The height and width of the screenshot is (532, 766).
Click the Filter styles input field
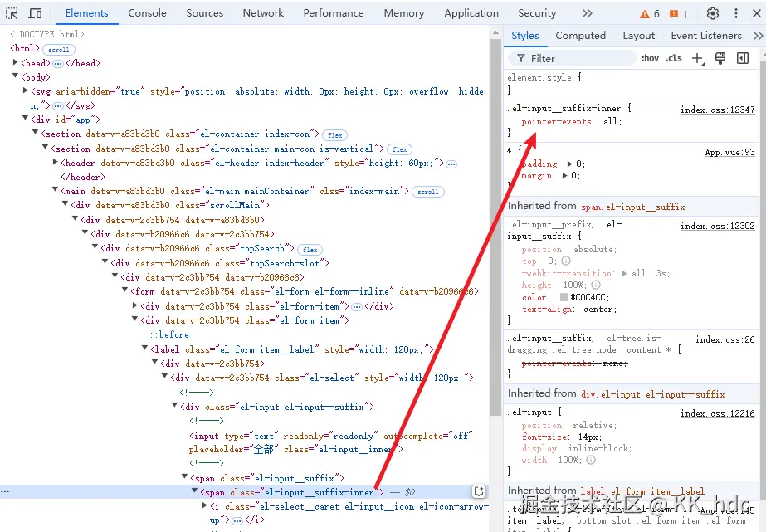(x=572, y=59)
